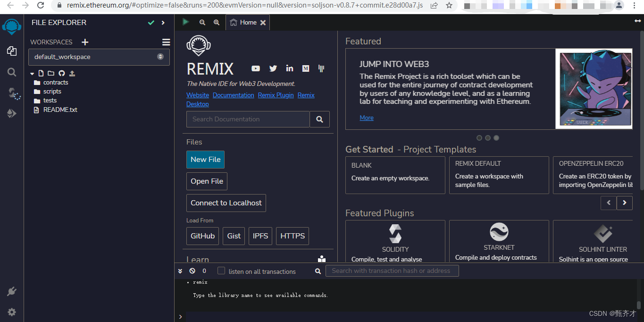Viewport: 644px width, 322px height.
Task: Click the next templates arrow
Action: point(625,203)
